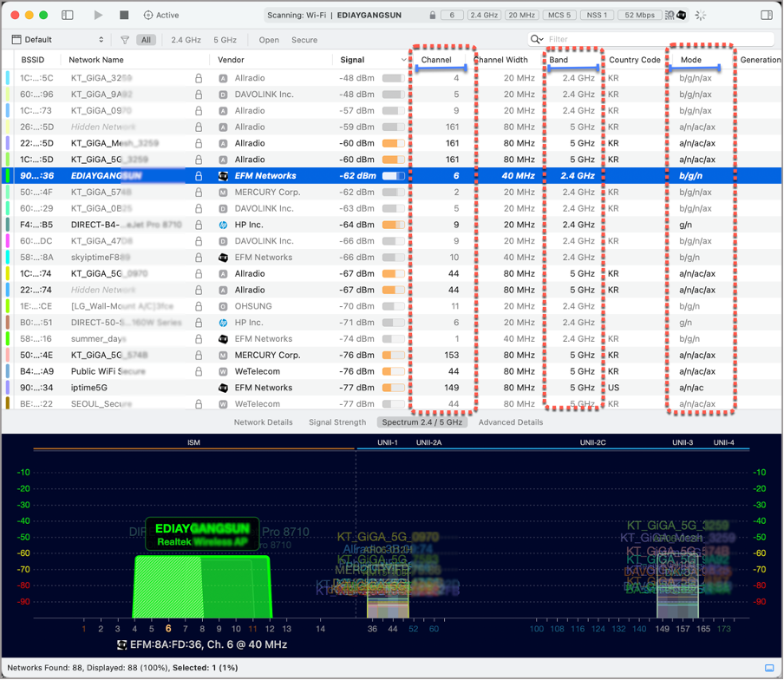The image size is (784, 680).
Task: Sort by Channel column header
Action: (436, 60)
